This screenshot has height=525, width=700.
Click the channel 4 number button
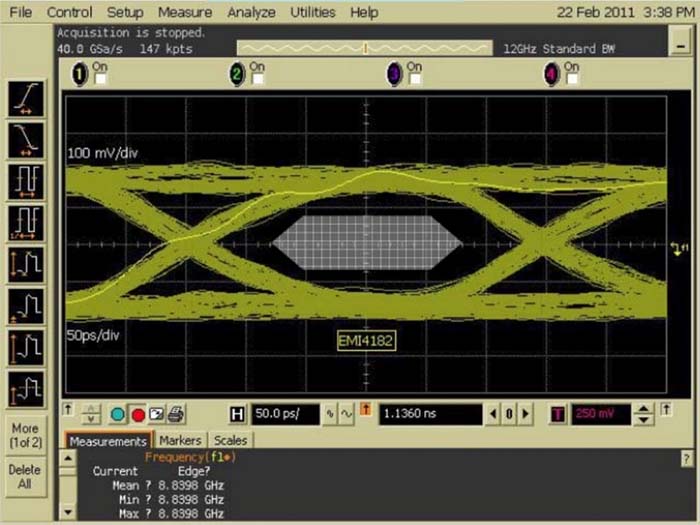coord(551,74)
